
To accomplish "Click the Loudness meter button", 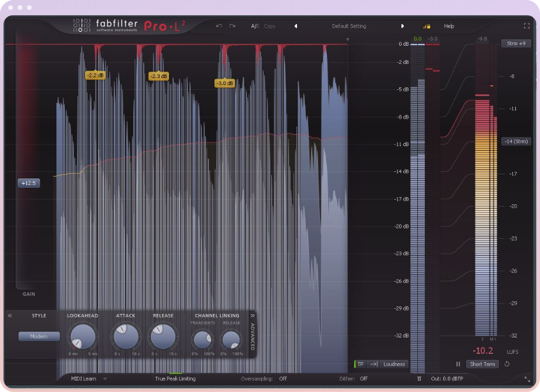I will pyautogui.click(x=394, y=364).
